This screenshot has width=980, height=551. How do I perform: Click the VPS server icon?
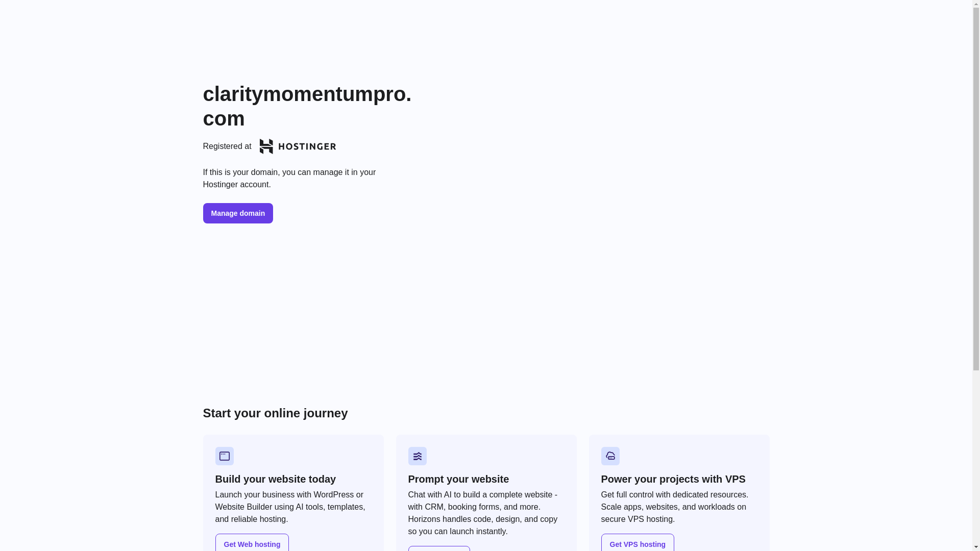pyautogui.click(x=610, y=456)
